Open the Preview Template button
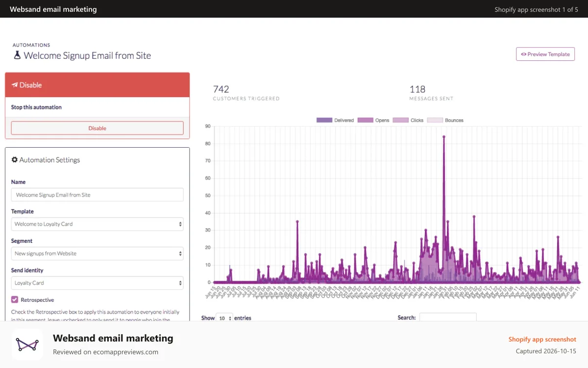The height and width of the screenshot is (368, 588). 545,54
